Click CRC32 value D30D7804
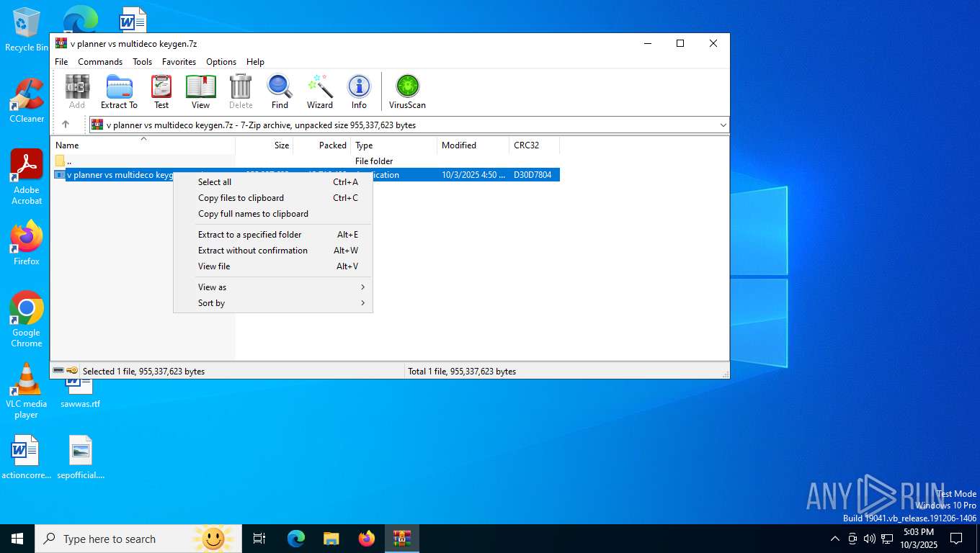This screenshot has height=553, width=980. [533, 175]
